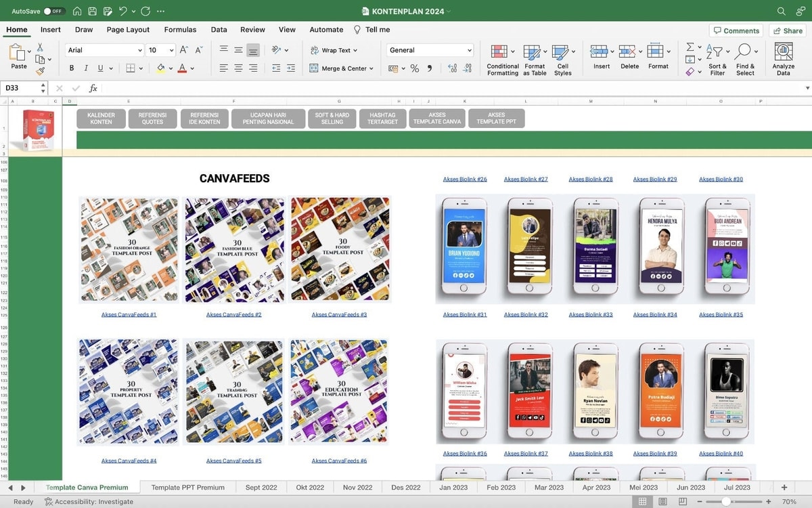The width and height of the screenshot is (812, 508).
Task: Adjust the zoom slider in status bar
Action: 726,502
